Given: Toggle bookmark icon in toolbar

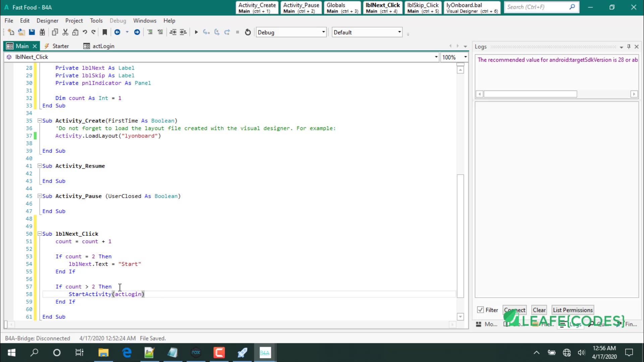Looking at the screenshot, I should [105, 32].
